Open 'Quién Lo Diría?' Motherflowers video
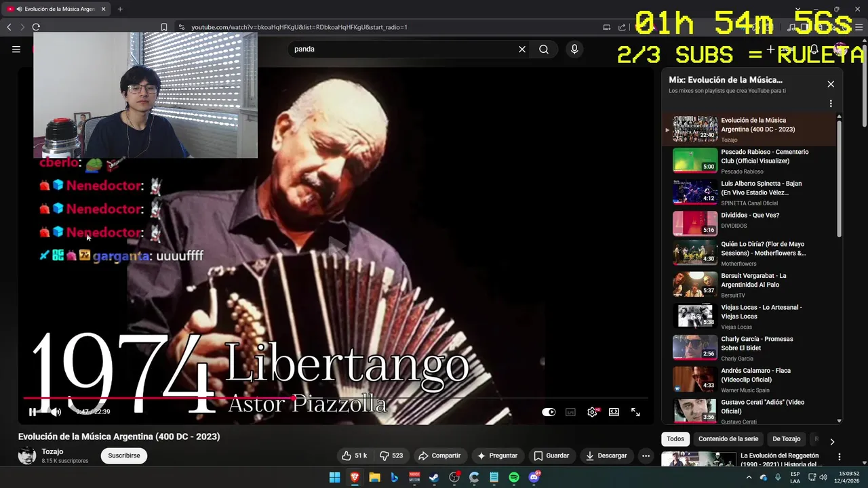The width and height of the screenshot is (868, 488). (x=750, y=253)
